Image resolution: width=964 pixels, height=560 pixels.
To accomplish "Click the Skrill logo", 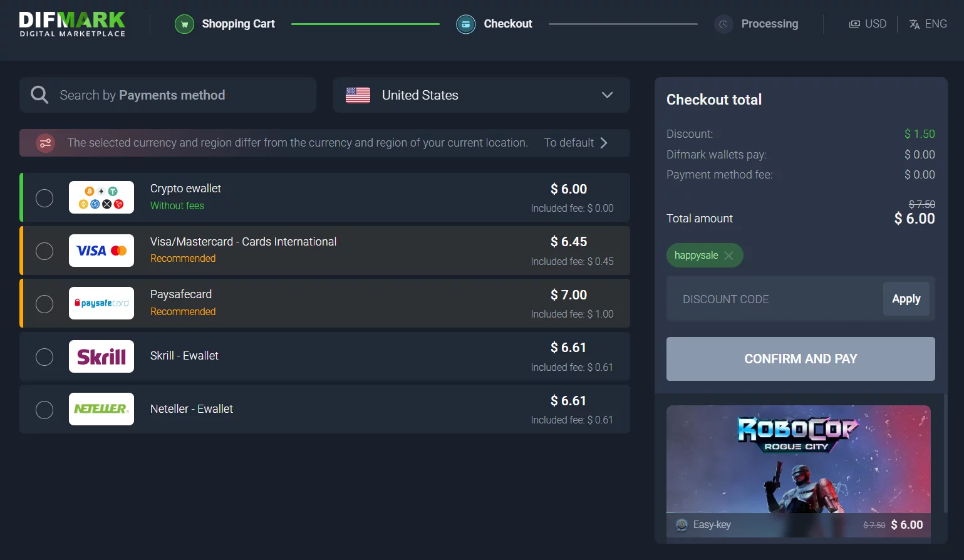I will 101,356.
